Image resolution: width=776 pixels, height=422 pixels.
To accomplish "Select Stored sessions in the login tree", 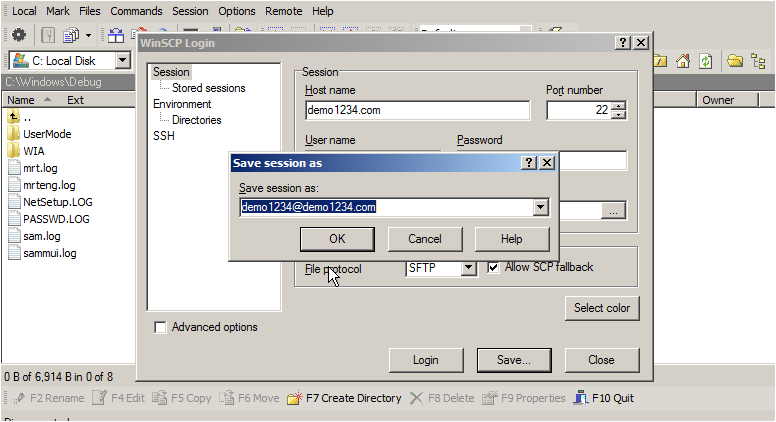I will tap(208, 88).
